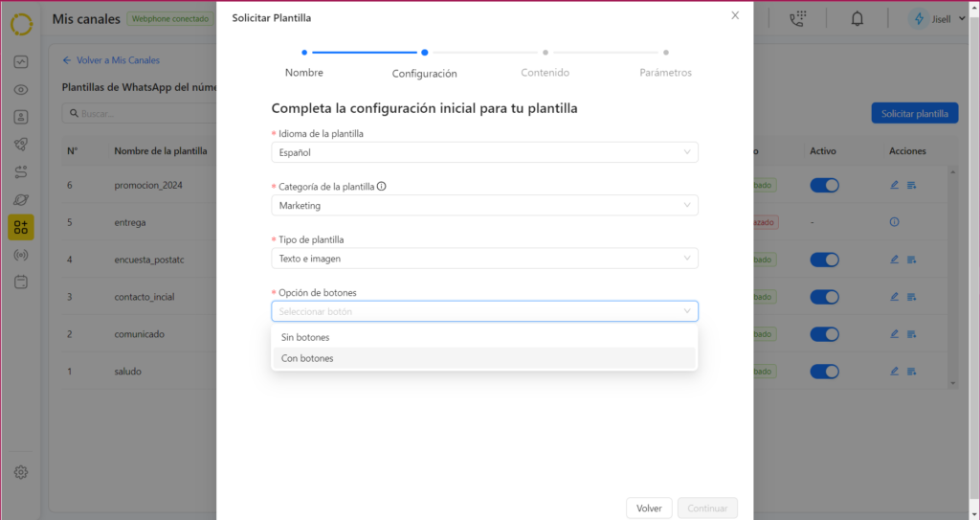Select 'Con botones' option
This screenshot has height=520, width=980.
click(307, 358)
